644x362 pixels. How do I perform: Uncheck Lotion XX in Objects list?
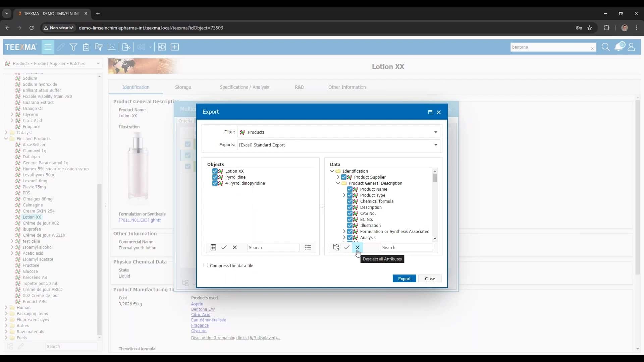pyautogui.click(x=215, y=171)
